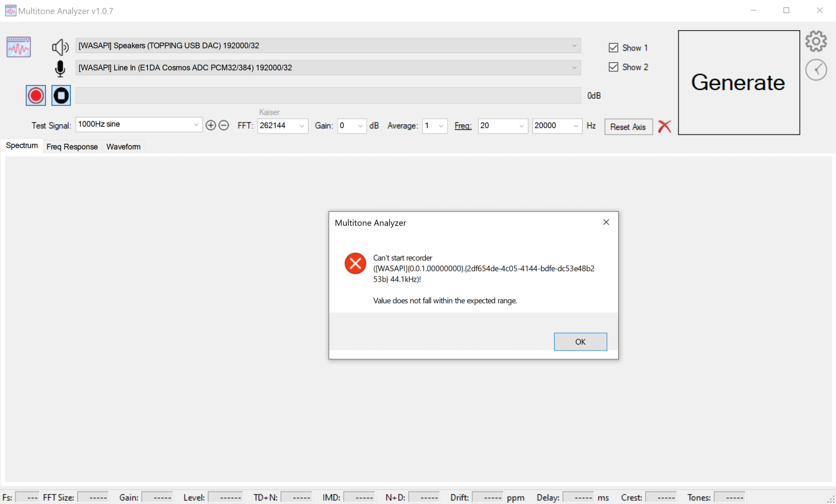Click the input level meter bar
Viewport: 836px width, 504px height.
[x=328, y=96]
